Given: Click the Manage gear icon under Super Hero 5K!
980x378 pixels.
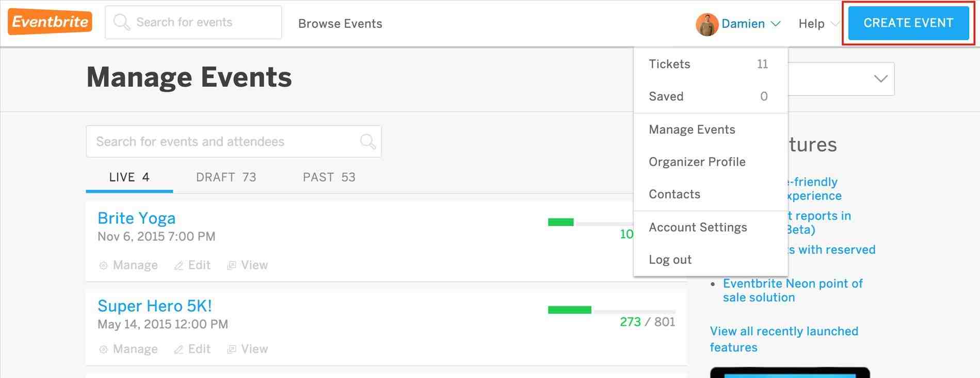Looking at the screenshot, I should pos(103,350).
